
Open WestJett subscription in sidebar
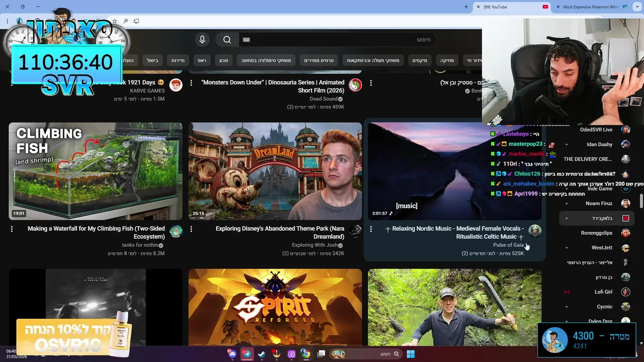click(x=596, y=247)
